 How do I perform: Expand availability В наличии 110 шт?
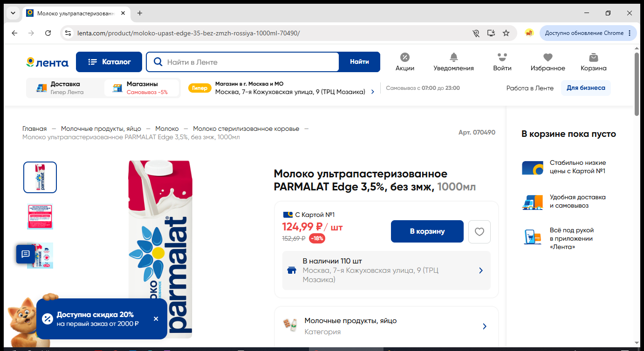click(386, 270)
